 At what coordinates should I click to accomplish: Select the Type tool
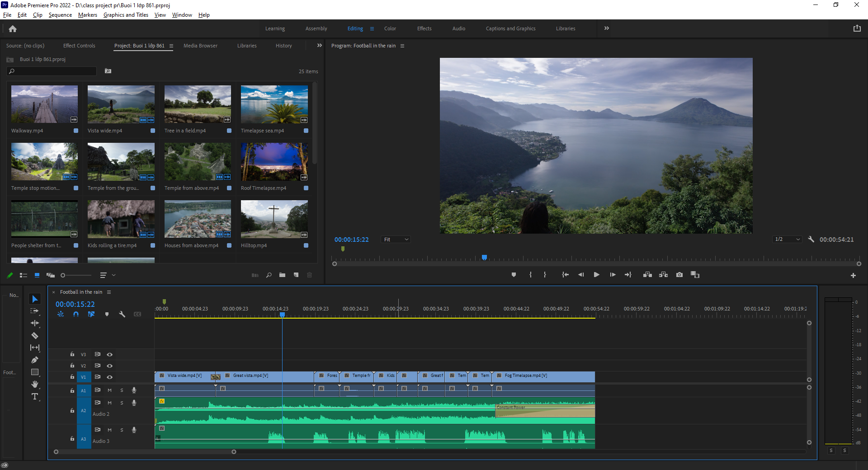coord(35,396)
